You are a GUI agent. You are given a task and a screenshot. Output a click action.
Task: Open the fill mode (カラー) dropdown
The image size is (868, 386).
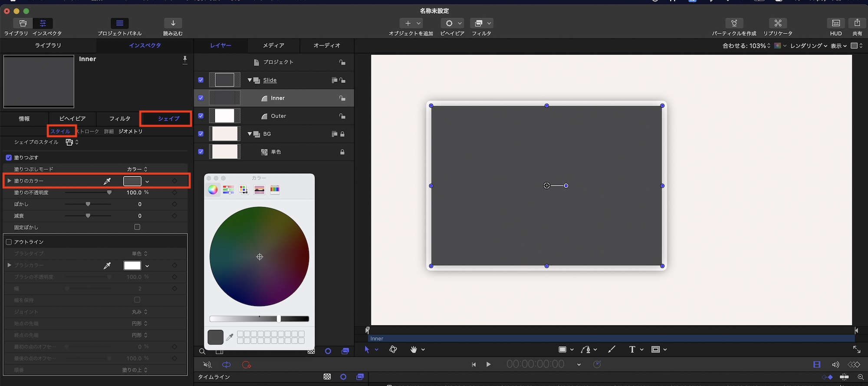137,169
